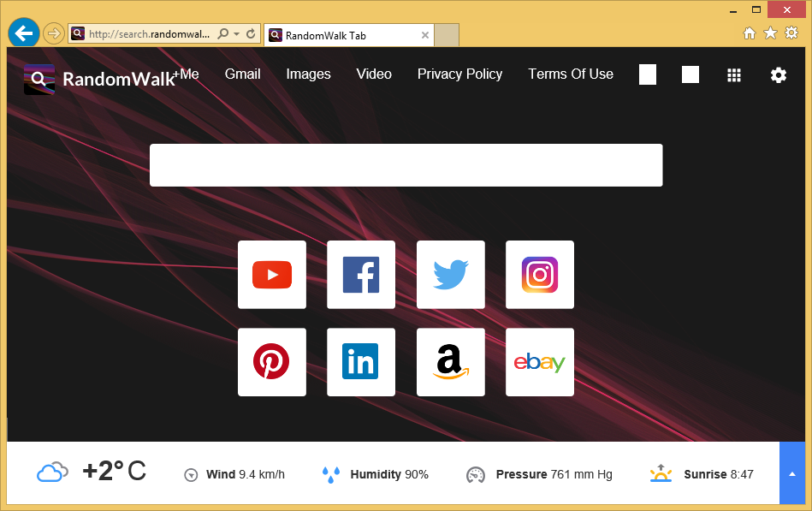The height and width of the screenshot is (511, 812).
Task: Open Favorites star icon
Action: point(771,33)
